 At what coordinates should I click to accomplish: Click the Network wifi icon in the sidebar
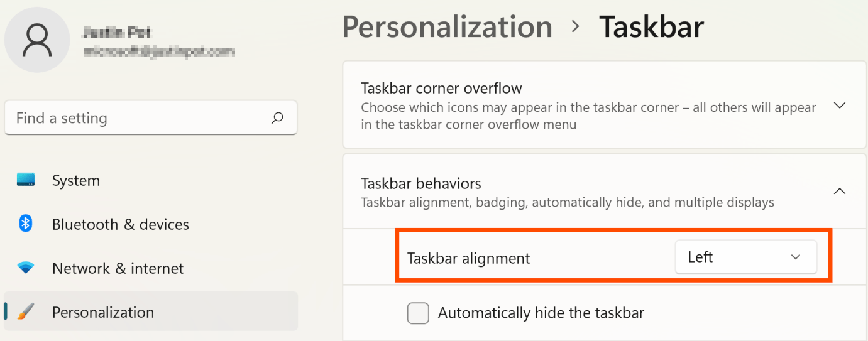point(26,268)
